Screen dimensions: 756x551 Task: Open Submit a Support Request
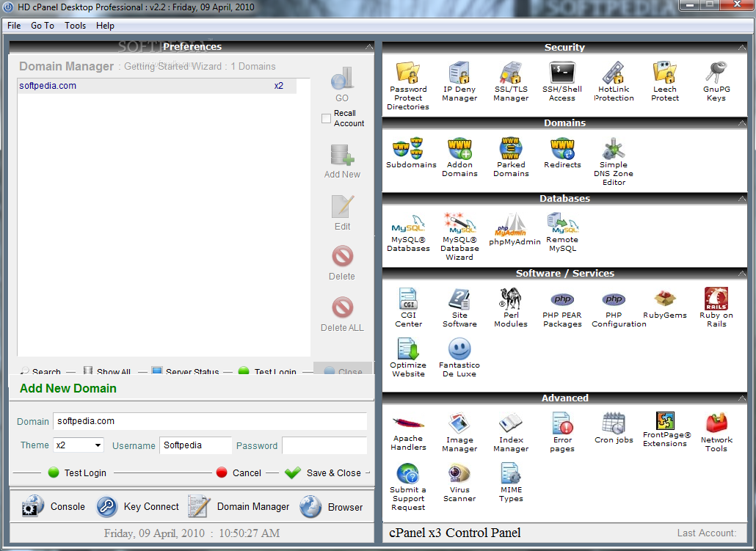coord(408,487)
